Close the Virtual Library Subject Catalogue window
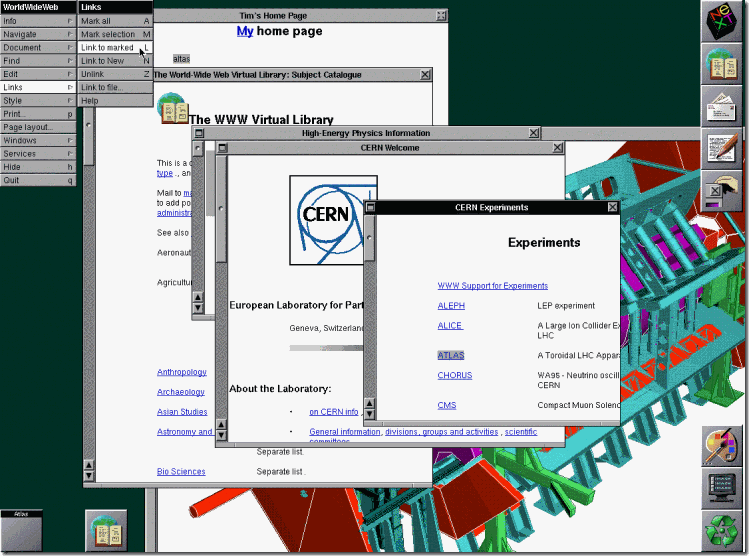 [x=425, y=75]
